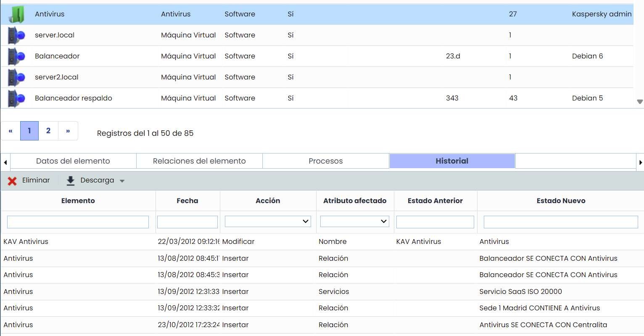Click the Elemento filter text field

click(x=78, y=222)
